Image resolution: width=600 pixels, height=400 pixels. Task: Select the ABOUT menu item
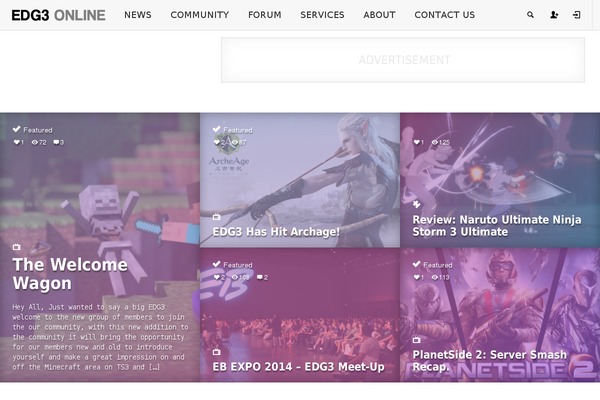(379, 15)
